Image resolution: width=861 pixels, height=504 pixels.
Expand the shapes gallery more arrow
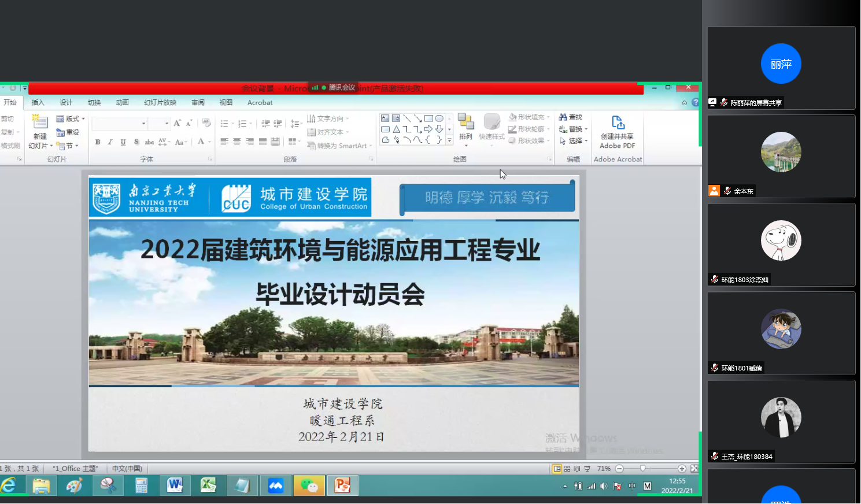point(449,140)
